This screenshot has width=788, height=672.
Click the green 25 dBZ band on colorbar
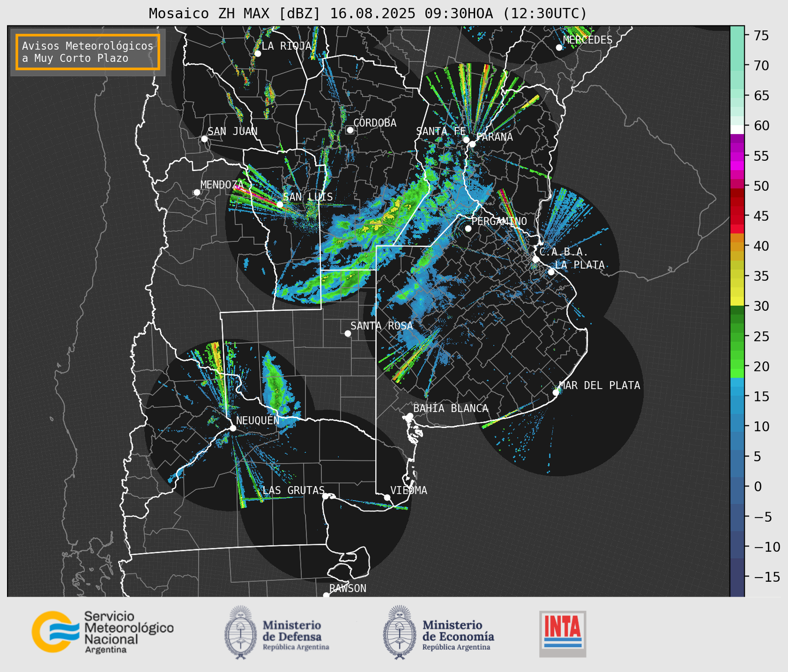[737, 336]
